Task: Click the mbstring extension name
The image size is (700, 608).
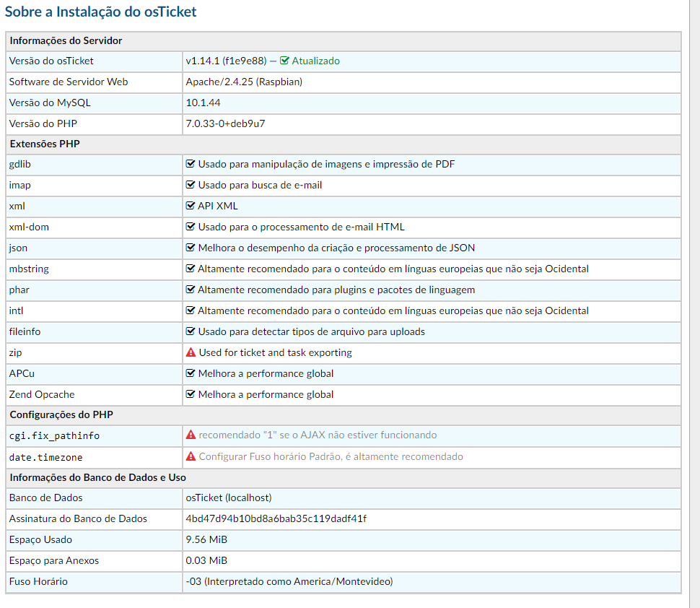Action: coord(29,269)
